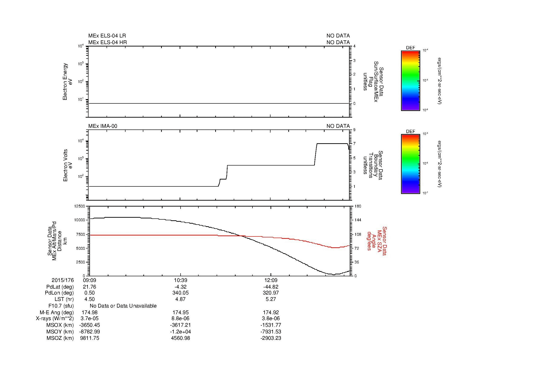Select PdLon value 320.97
The image size is (555, 392).
point(271,293)
